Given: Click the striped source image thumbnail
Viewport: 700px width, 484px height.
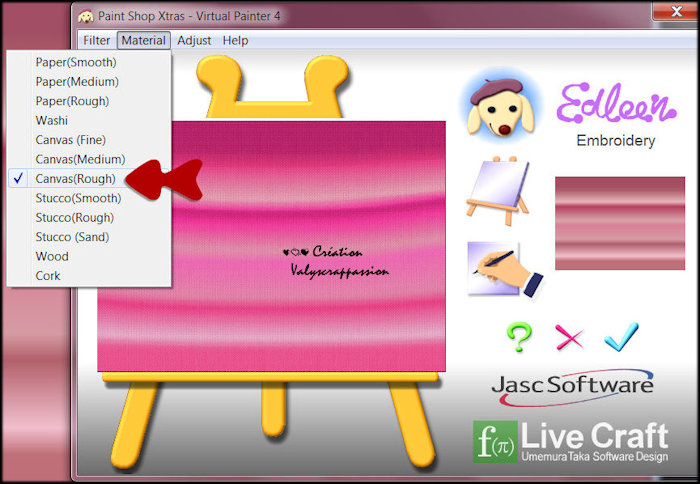Looking at the screenshot, I should tap(620, 223).
